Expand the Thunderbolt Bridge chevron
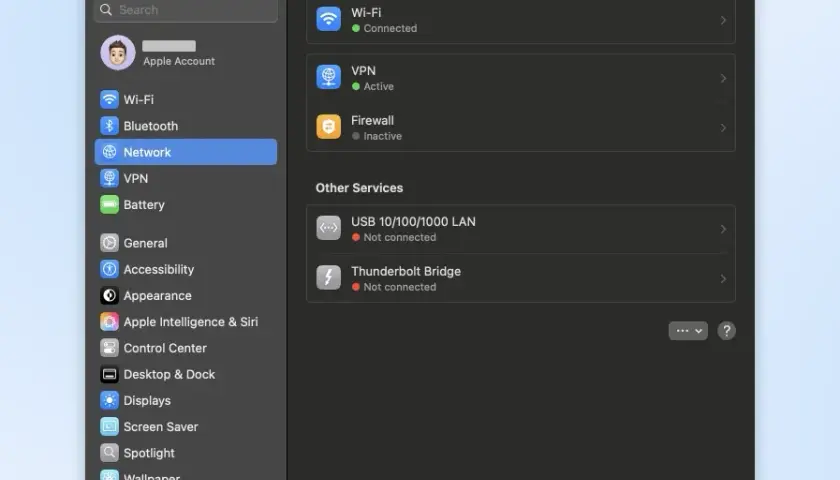Image resolution: width=840 pixels, height=480 pixels. 723,279
